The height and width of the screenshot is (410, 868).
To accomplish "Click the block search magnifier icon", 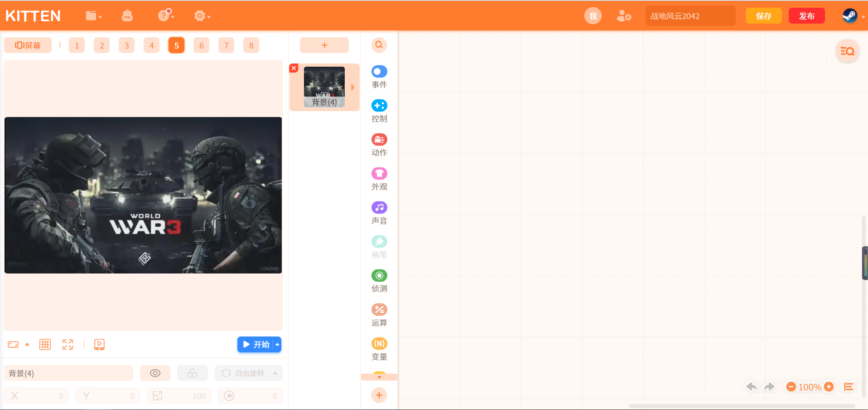I will click(379, 45).
